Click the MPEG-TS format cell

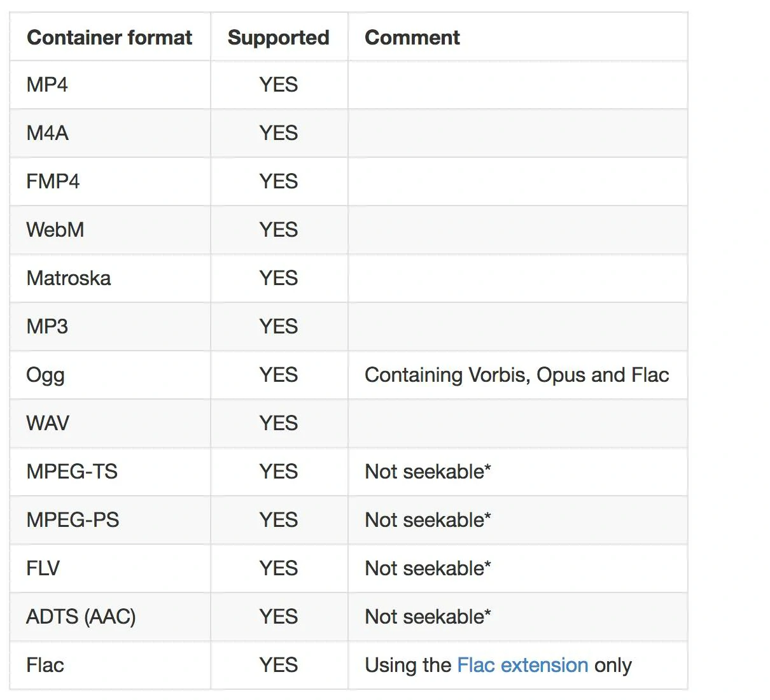[72, 472]
